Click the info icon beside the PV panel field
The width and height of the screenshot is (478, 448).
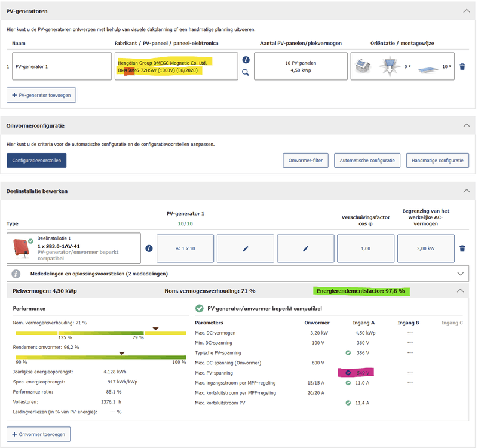pos(246,60)
